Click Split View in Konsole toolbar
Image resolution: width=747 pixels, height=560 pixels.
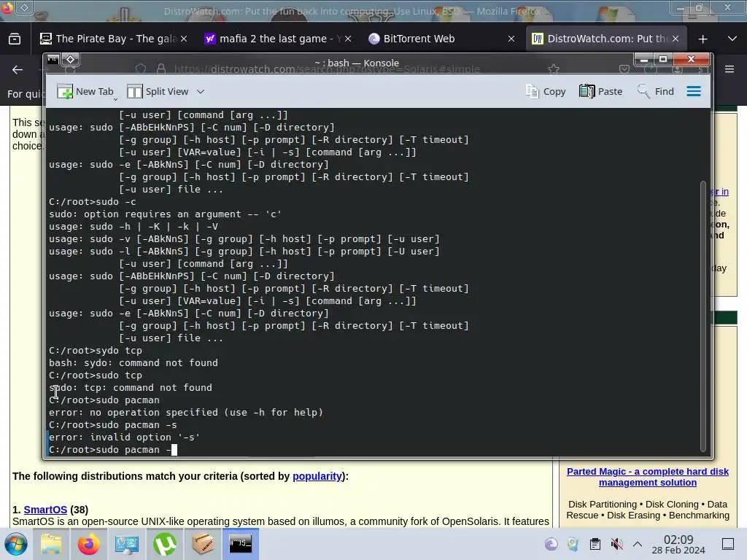[x=158, y=91]
